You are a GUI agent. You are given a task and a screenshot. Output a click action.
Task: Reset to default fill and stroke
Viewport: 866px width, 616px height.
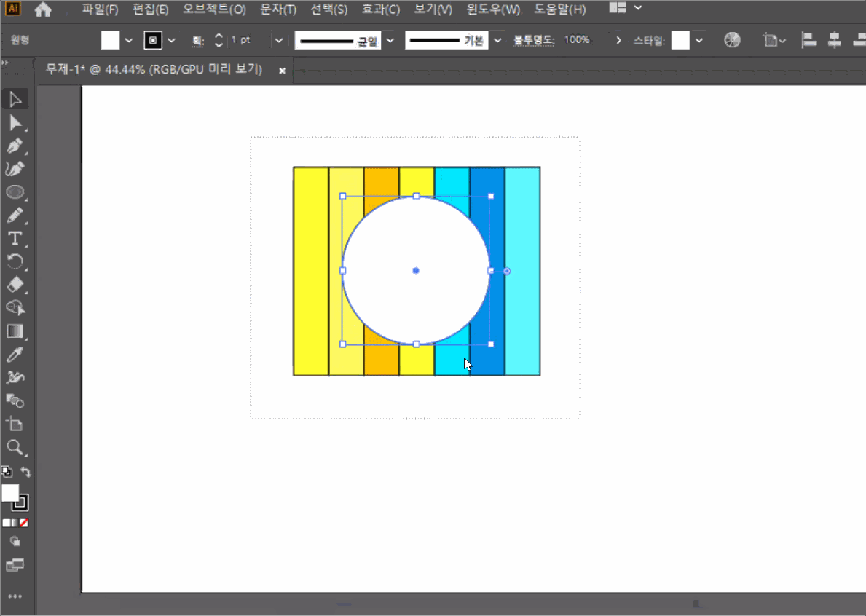[x=7, y=472]
